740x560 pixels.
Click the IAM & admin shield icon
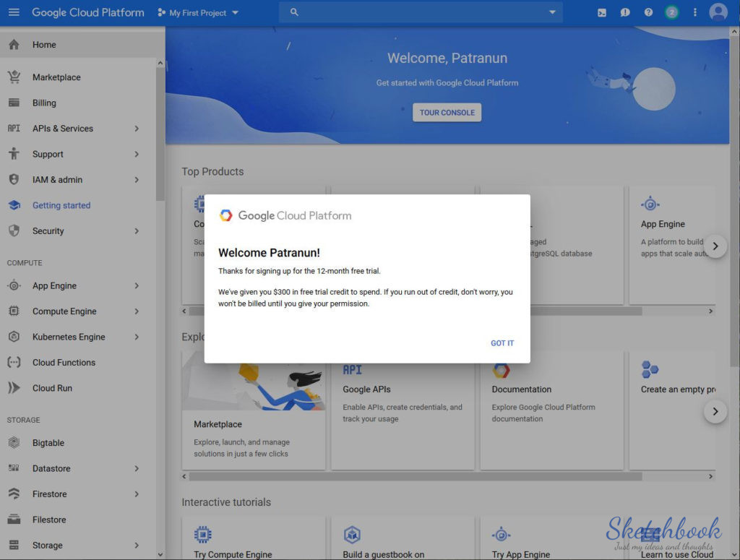pyautogui.click(x=14, y=180)
